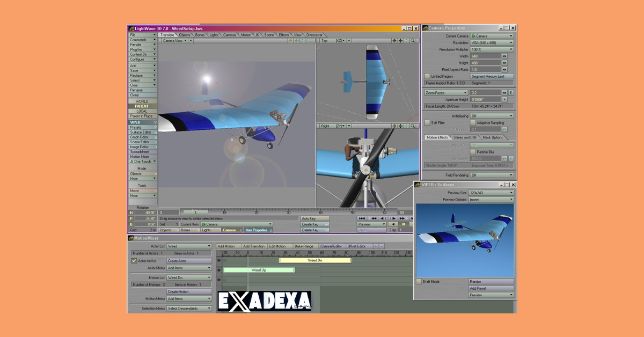644x337 pixels.
Task: Open the Zoom Factor envelope with the E button
Action: click(511, 93)
